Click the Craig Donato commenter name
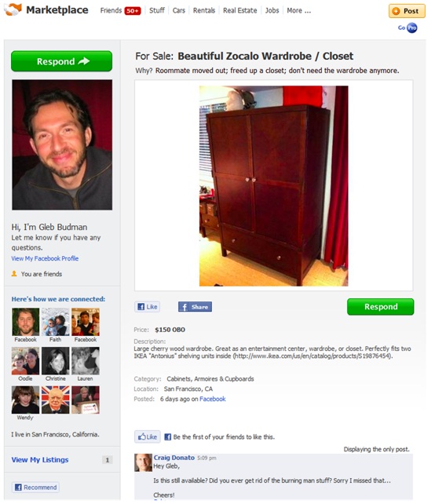Image resolution: width=435 pixels, height=504 pixels. pos(174,458)
